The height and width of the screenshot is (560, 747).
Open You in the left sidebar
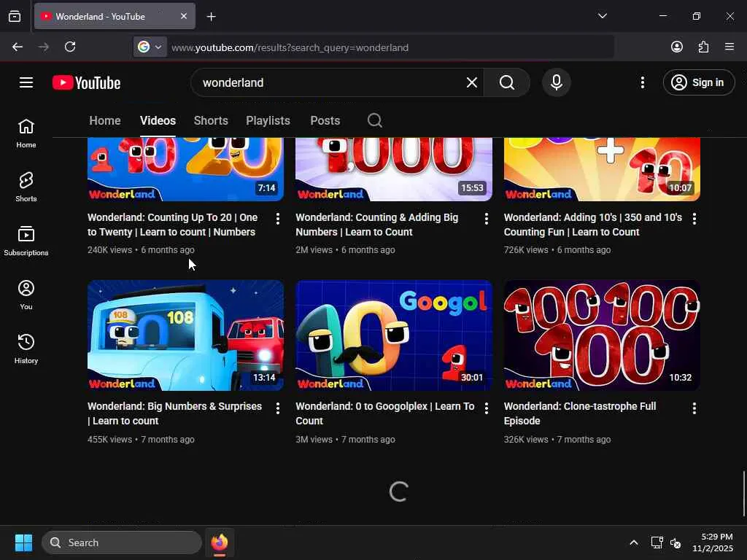[26, 295]
